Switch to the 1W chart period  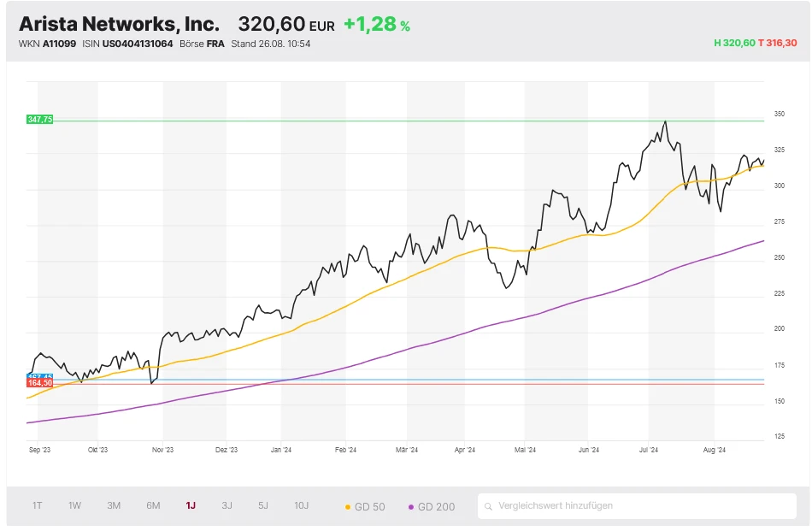(74, 505)
